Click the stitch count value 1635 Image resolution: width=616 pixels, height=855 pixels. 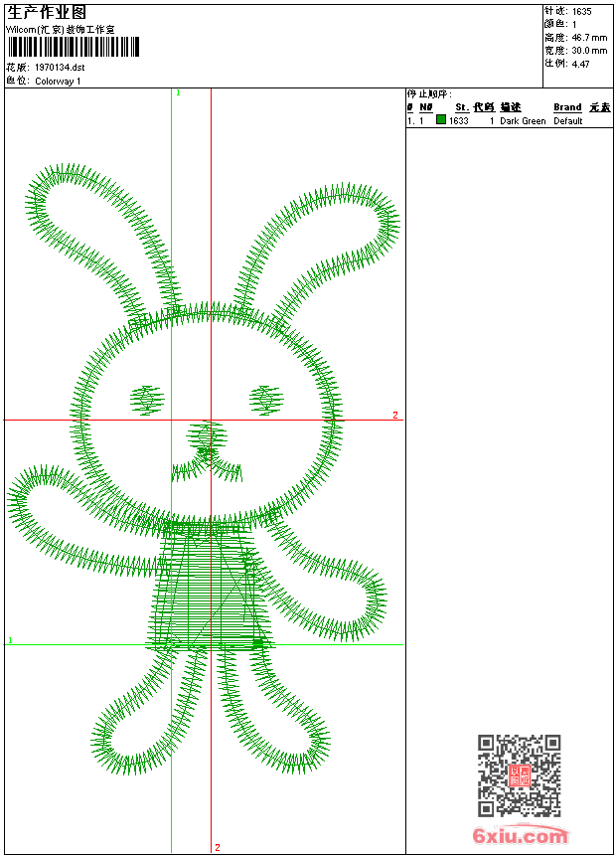[x=581, y=11]
